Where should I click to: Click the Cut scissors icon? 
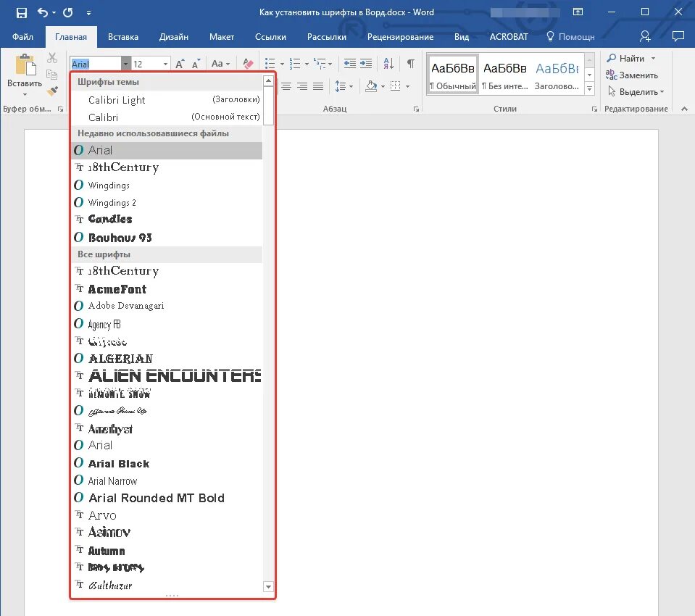click(52, 57)
